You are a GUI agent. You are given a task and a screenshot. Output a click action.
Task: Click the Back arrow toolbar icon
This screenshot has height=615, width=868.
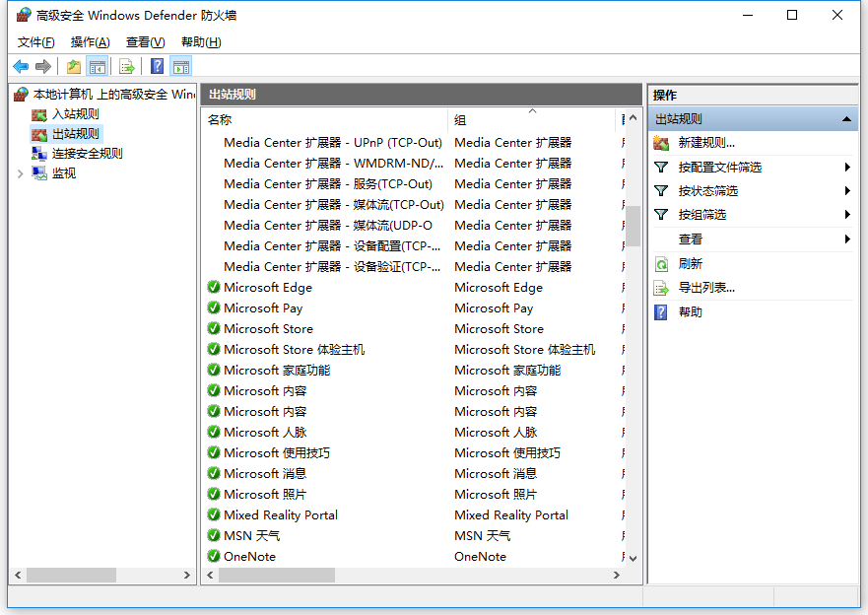pyautogui.click(x=21, y=66)
